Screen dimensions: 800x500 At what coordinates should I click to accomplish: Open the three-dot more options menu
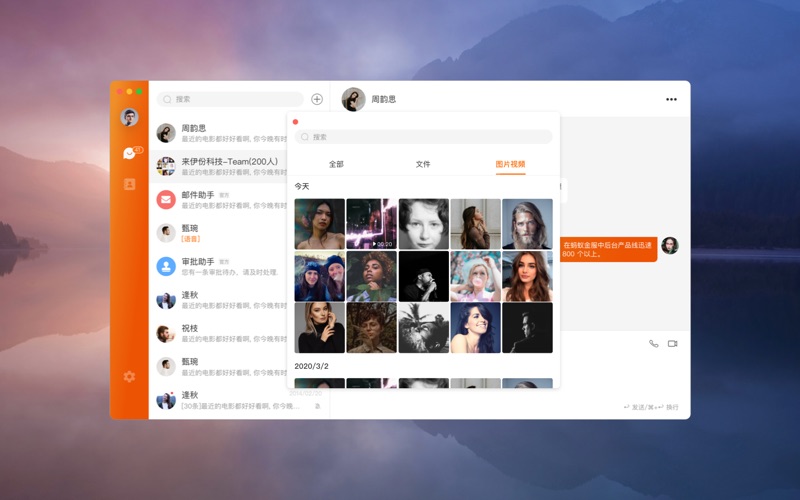(x=671, y=100)
